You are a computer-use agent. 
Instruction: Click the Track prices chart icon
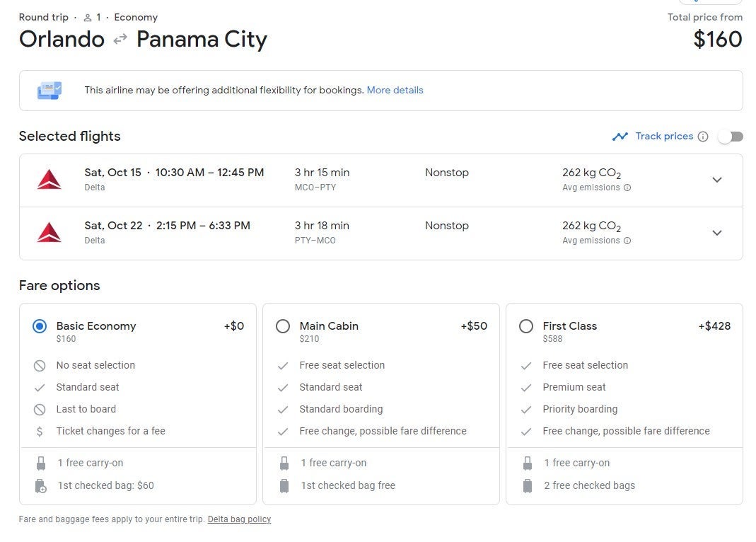coord(620,137)
